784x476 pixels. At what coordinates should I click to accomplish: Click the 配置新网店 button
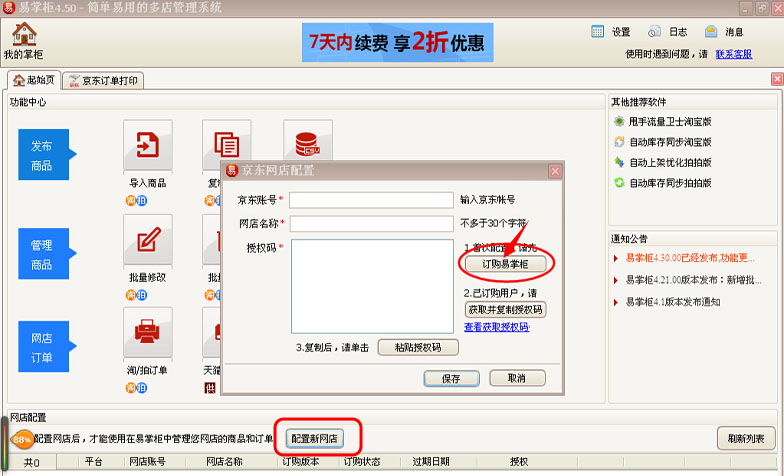pyautogui.click(x=314, y=438)
